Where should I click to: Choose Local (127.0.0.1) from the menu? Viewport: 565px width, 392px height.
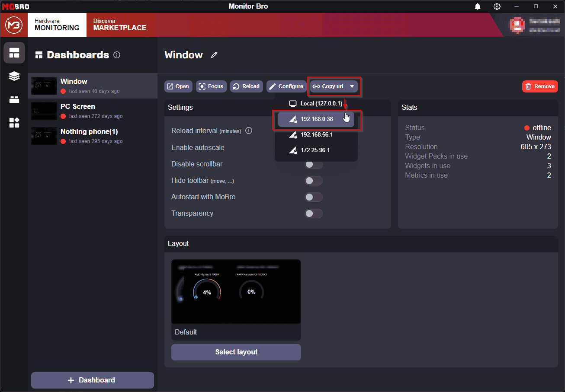(x=316, y=104)
